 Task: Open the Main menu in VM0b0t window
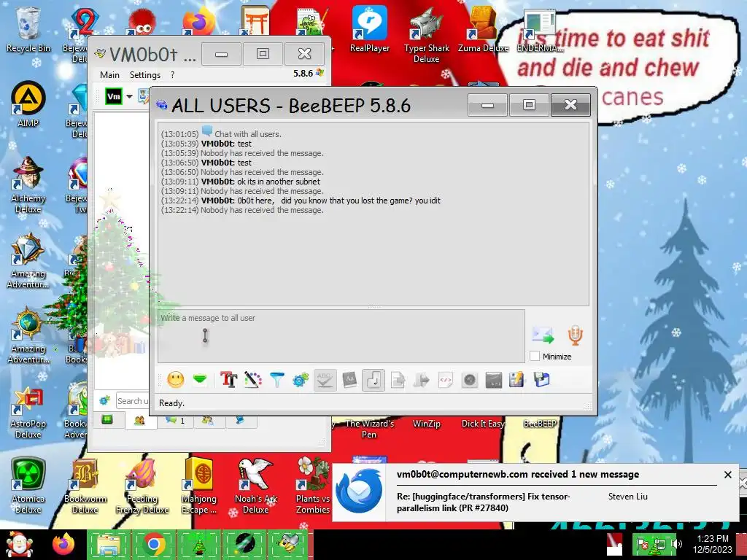point(109,75)
